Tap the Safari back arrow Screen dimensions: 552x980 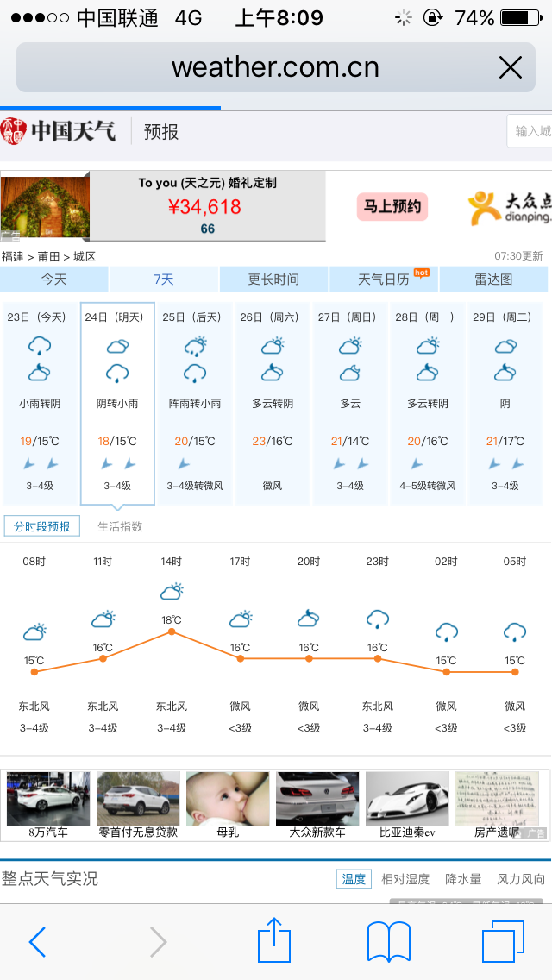point(37,942)
